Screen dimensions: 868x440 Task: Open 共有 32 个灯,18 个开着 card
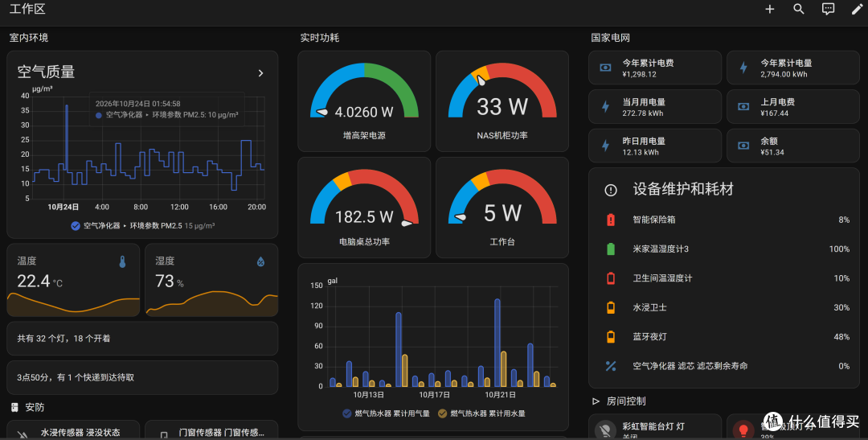pos(142,339)
